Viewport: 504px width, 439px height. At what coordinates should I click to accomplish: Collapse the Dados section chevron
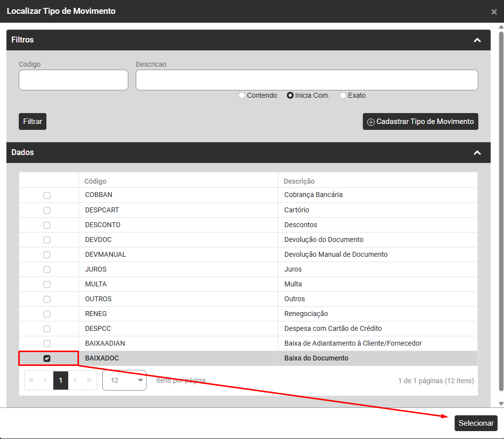[477, 153]
